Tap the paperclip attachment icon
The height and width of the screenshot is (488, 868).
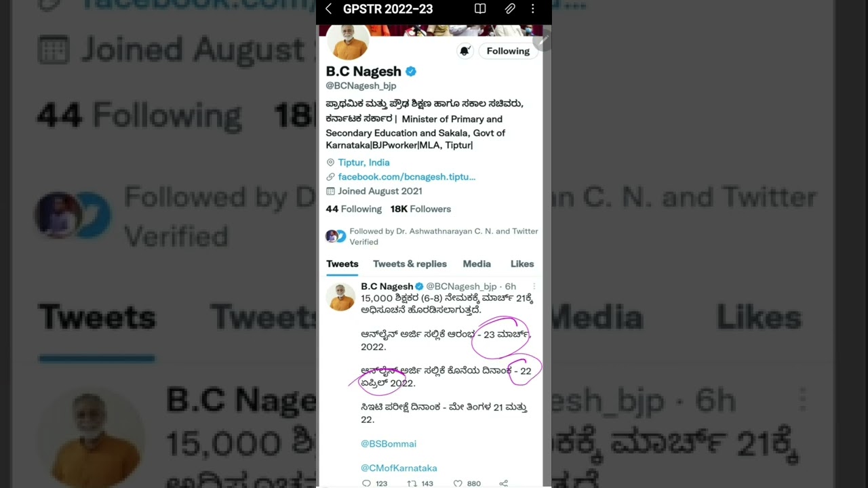(510, 9)
